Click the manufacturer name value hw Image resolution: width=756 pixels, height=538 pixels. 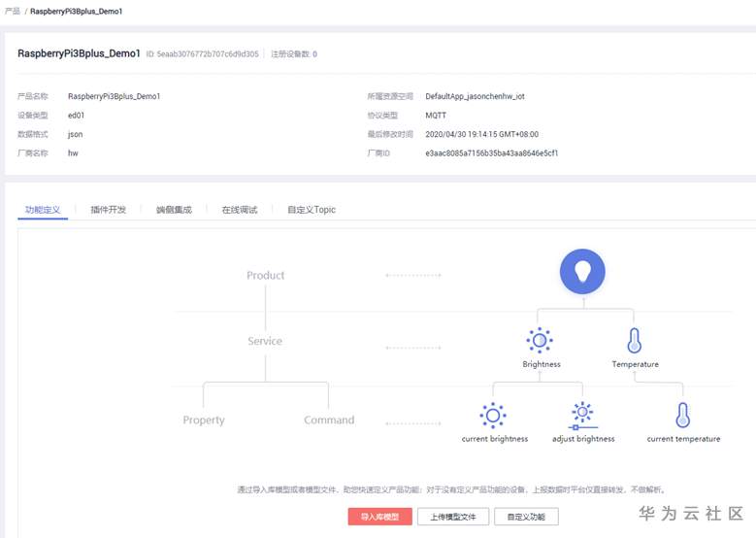tap(73, 153)
